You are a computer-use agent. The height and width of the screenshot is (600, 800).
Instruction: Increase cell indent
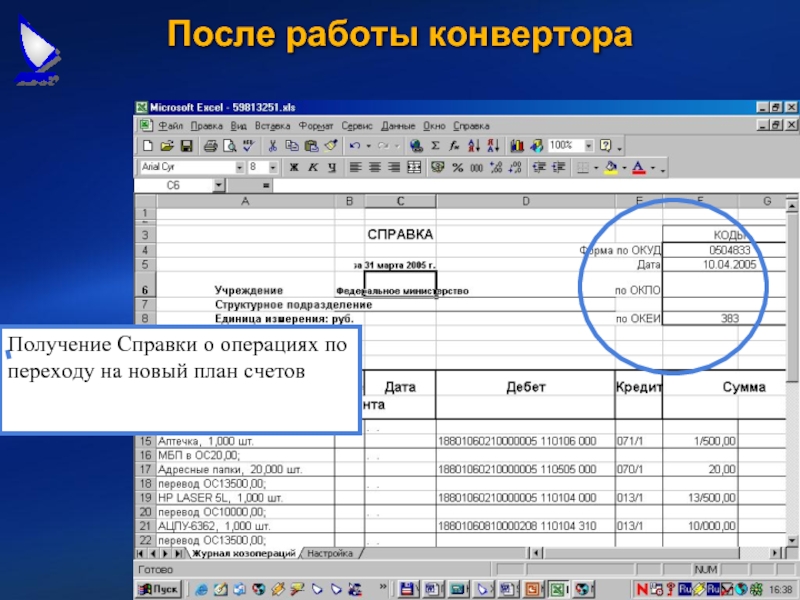click(559, 167)
